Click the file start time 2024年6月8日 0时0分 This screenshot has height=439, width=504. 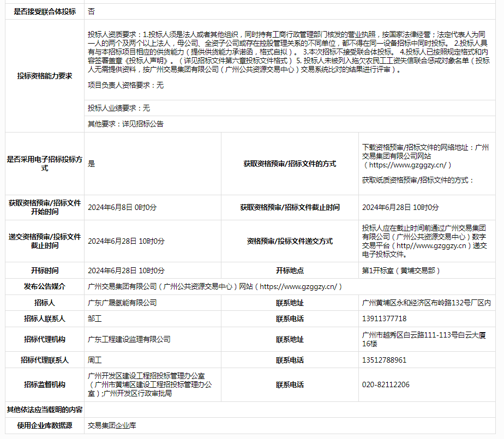[x=122, y=207]
